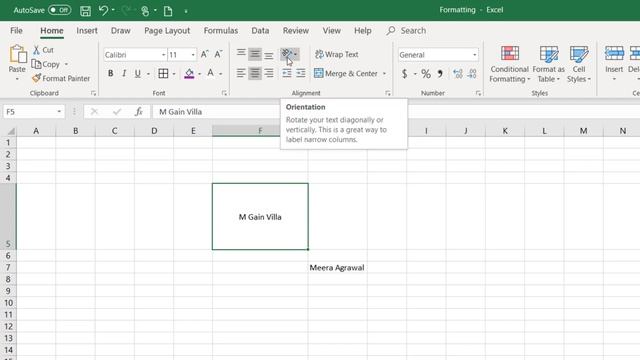Select column header K
This screenshot has height=360, width=640.
point(505,131)
